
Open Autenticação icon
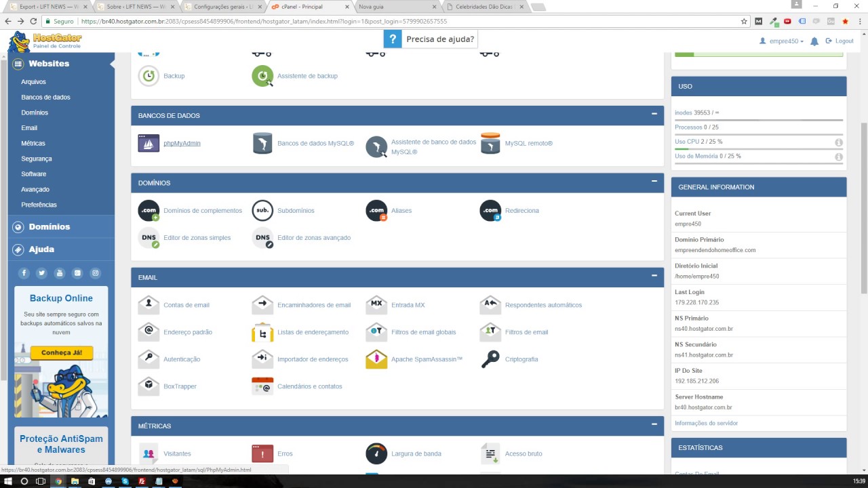coord(149,359)
